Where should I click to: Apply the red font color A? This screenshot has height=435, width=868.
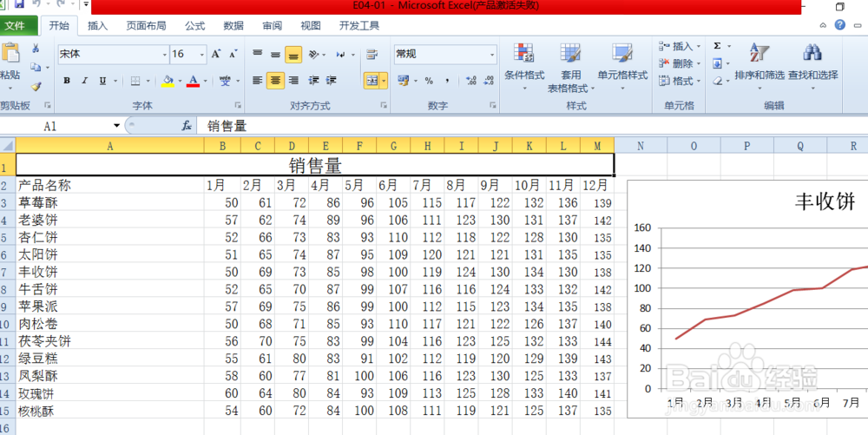click(x=194, y=81)
